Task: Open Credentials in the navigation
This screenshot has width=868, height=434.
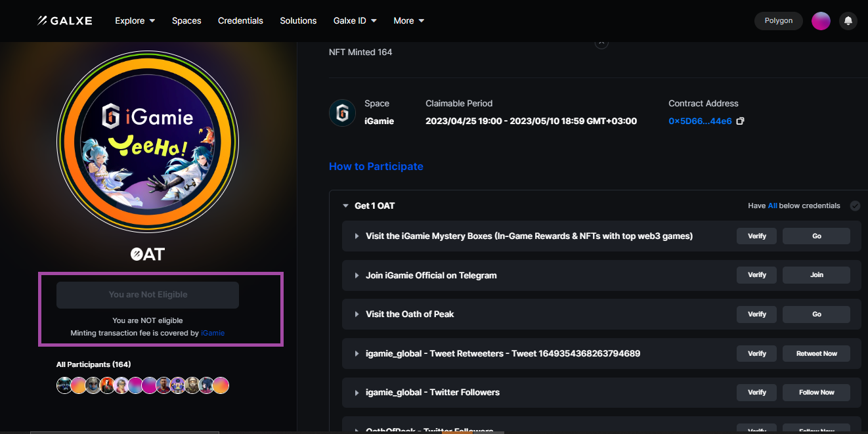Action: click(x=240, y=21)
